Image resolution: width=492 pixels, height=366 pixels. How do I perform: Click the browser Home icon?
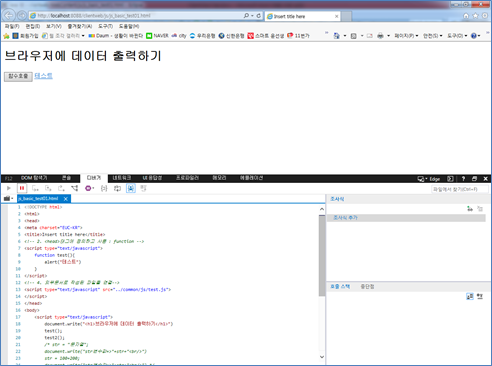tap(466, 16)
